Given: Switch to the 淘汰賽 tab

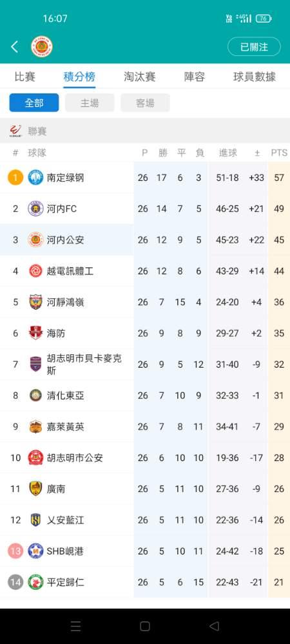Looking at the screenshot, I should [x=140, y=77].
